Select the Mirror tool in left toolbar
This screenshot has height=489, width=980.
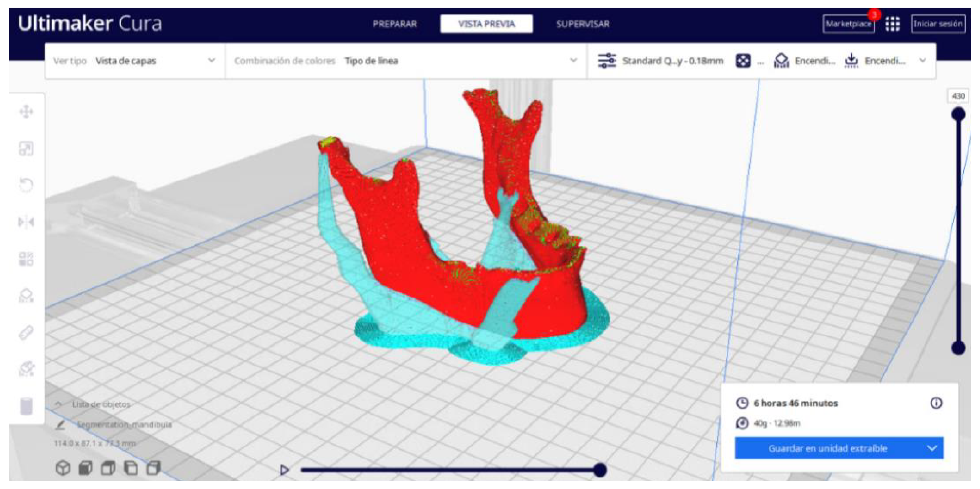[26, 222]
